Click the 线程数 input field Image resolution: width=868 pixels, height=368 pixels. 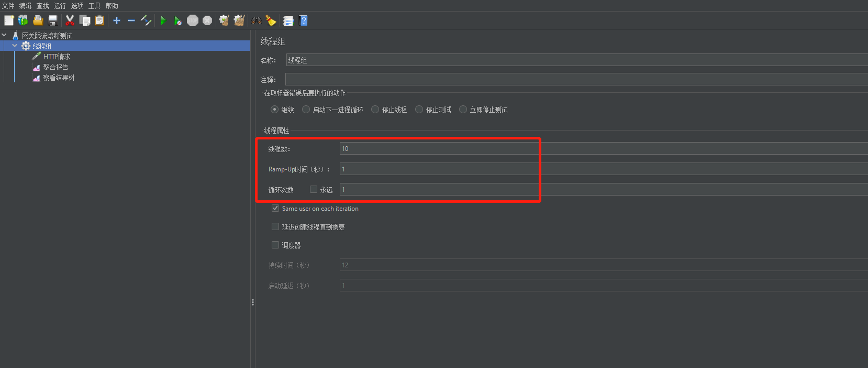point(604,148)
